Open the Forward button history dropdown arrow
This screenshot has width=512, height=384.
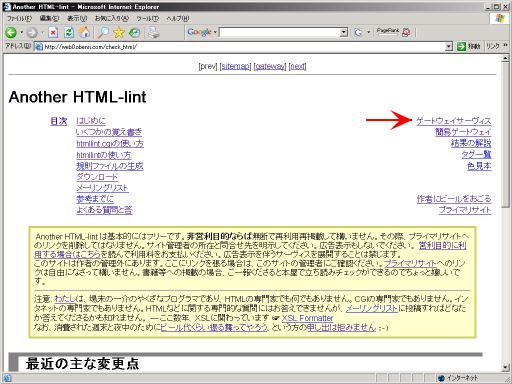click(x=42, y=32)
